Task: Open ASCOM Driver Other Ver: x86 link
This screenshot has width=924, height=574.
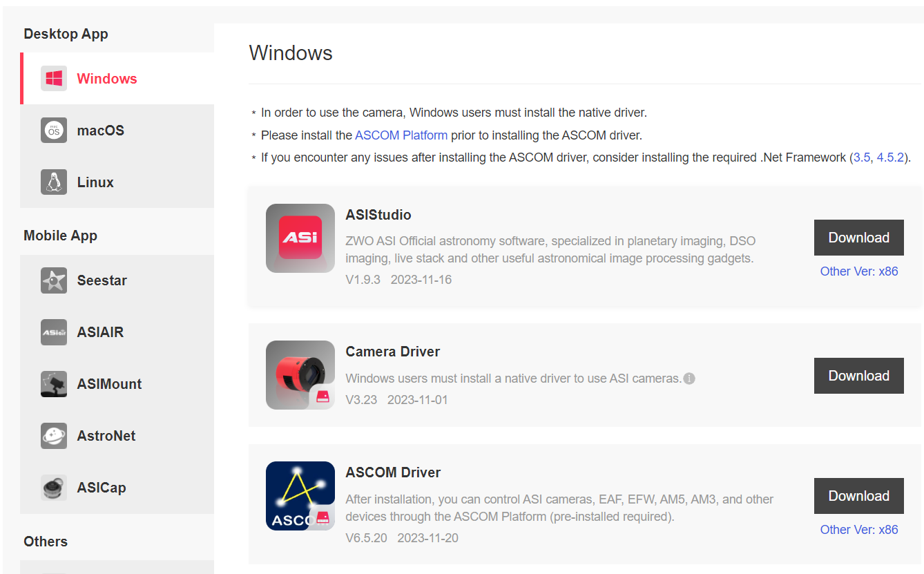Action: [859, 530]
